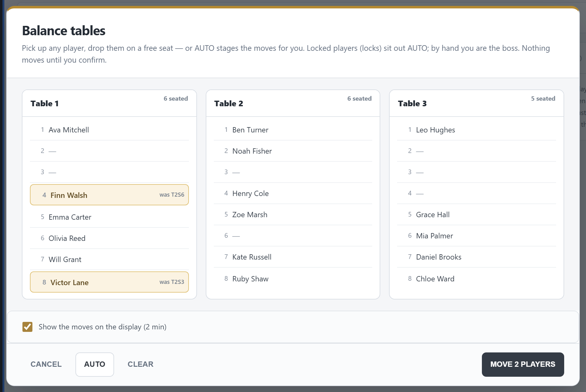Click CLEAR to reset staged moves

(x=141, y=364)
